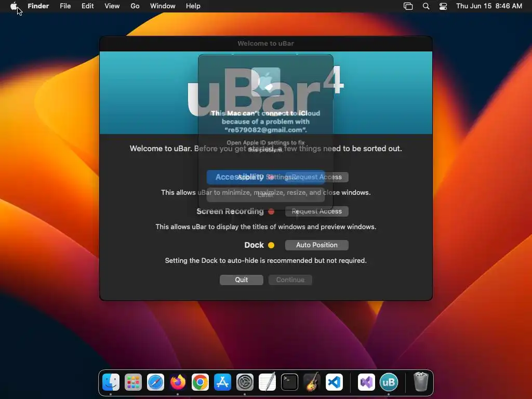Viewport: 532px width, 399px height.
Task: Click the Auto Position button for Dock
Action: [x=316, y=245]
